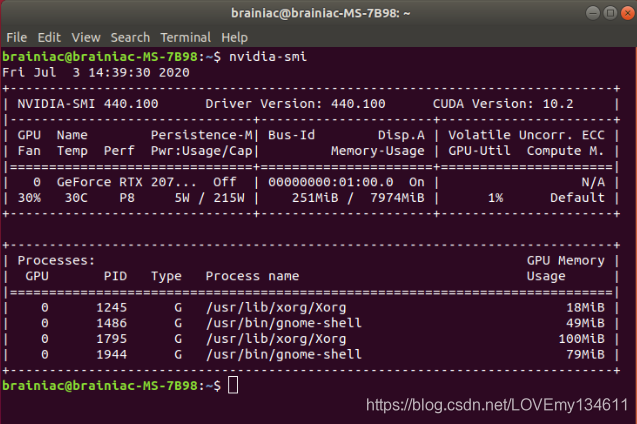Click the 'GPU-Util' column header

tap(479, 151)
